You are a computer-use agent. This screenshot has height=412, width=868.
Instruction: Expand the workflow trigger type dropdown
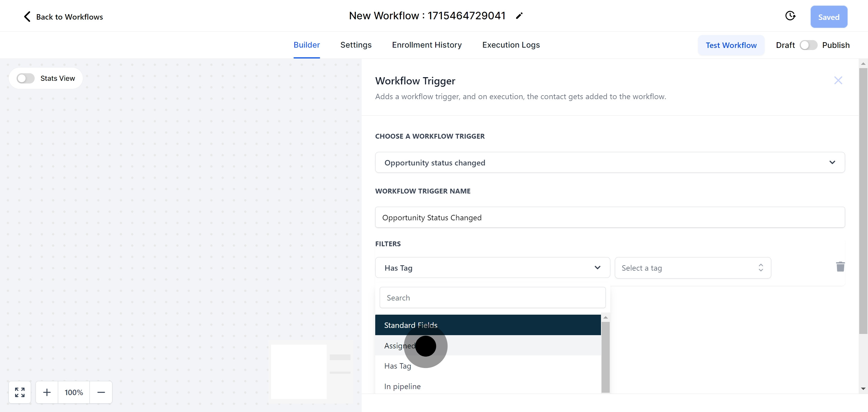point(609,163)
